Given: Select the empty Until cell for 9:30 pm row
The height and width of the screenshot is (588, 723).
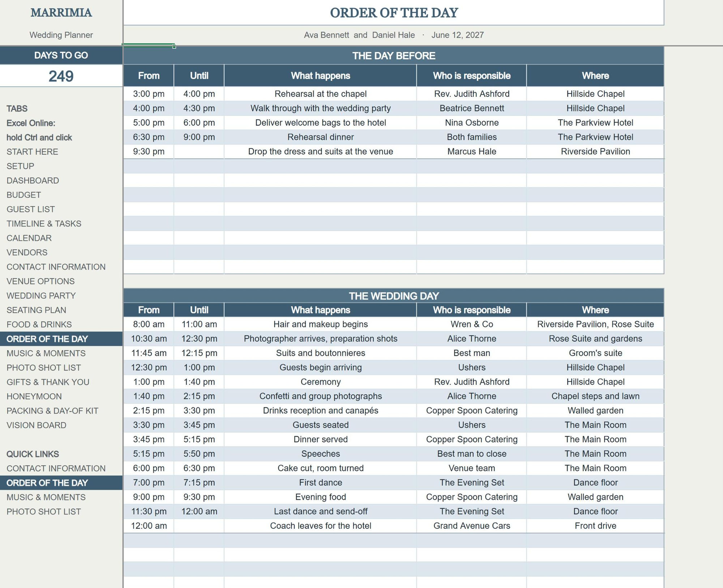Looking at the screenshot, I should click(199, 151).
